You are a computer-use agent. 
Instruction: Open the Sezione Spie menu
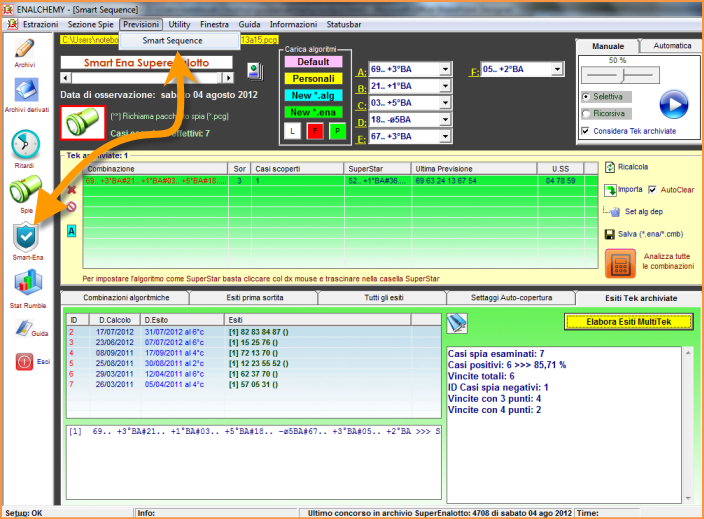[x=90, y=24]
